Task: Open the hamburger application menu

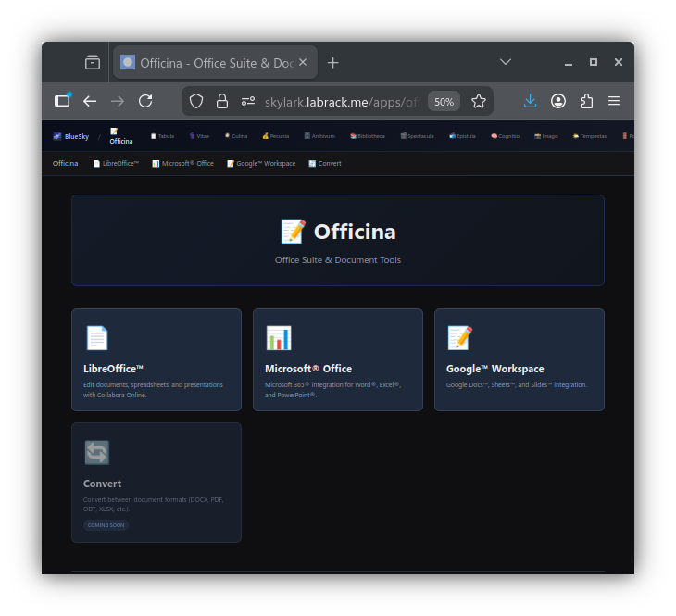Action: (x=614, y=101)
